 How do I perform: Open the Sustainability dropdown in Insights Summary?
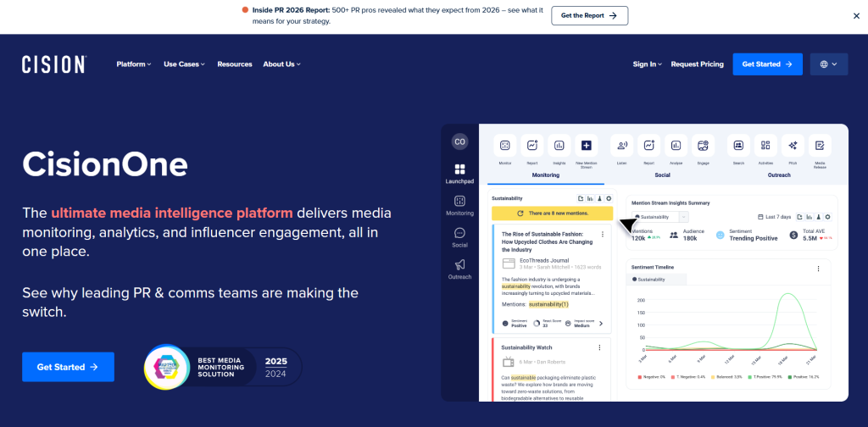659,218
